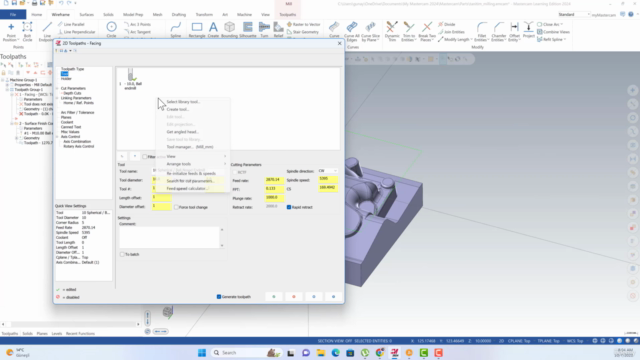The width and height of the screenshot is (640, 360).
Task: Select the Relief tool
Action: [x=278, y=30]
